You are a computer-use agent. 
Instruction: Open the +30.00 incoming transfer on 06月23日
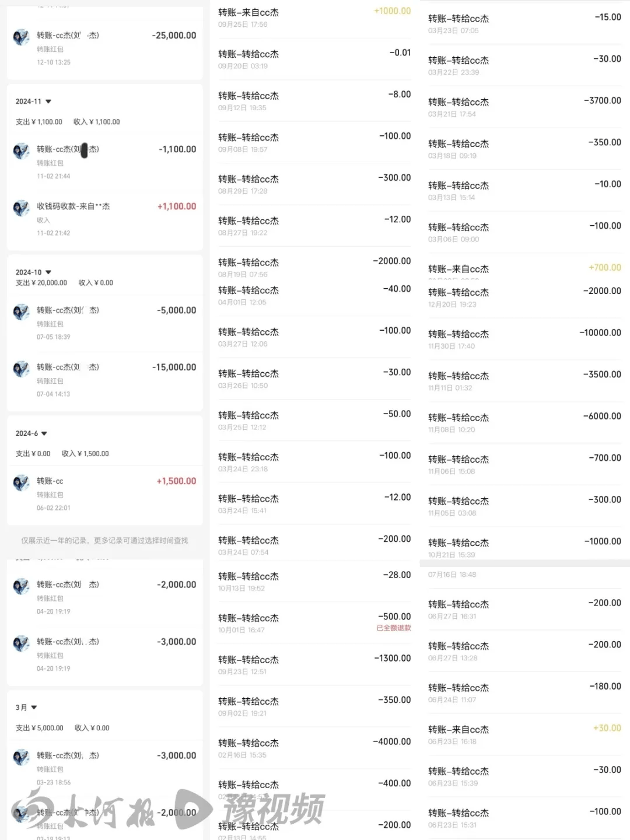tap(524, 735)
